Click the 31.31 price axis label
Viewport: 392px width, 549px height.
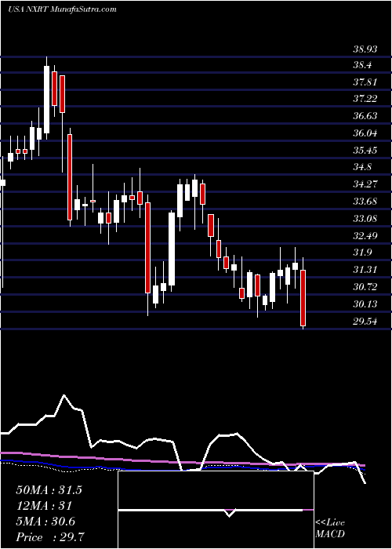click(365, 270)
